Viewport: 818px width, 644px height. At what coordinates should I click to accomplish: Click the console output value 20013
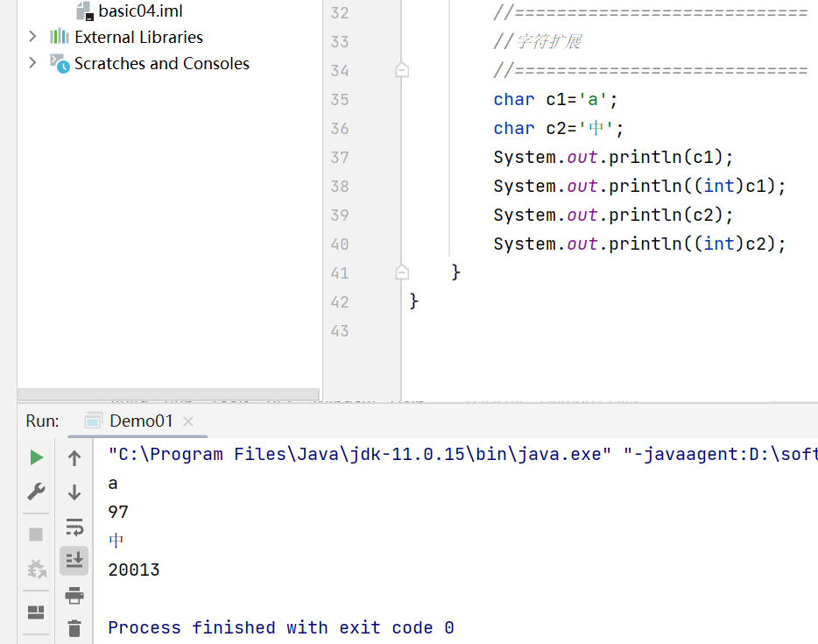(133, 570)
